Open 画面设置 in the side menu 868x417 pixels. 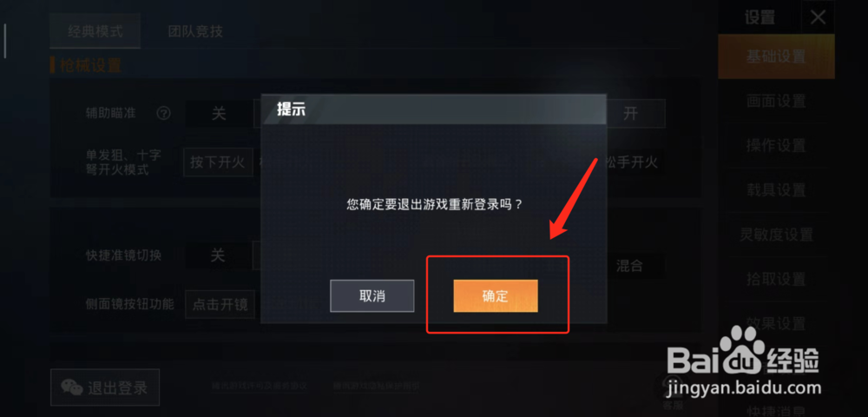click(776, 101)
